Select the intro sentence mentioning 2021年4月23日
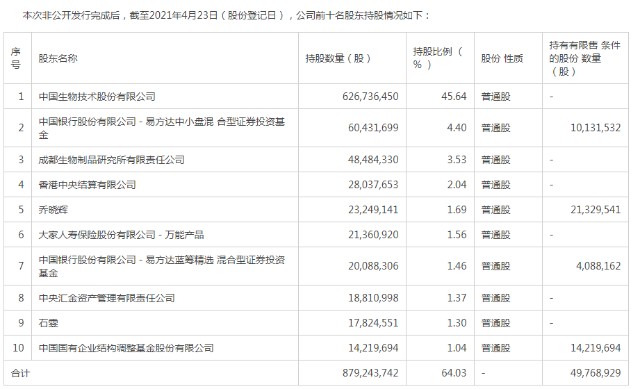 pyautogui.click(x=226, y=16)
